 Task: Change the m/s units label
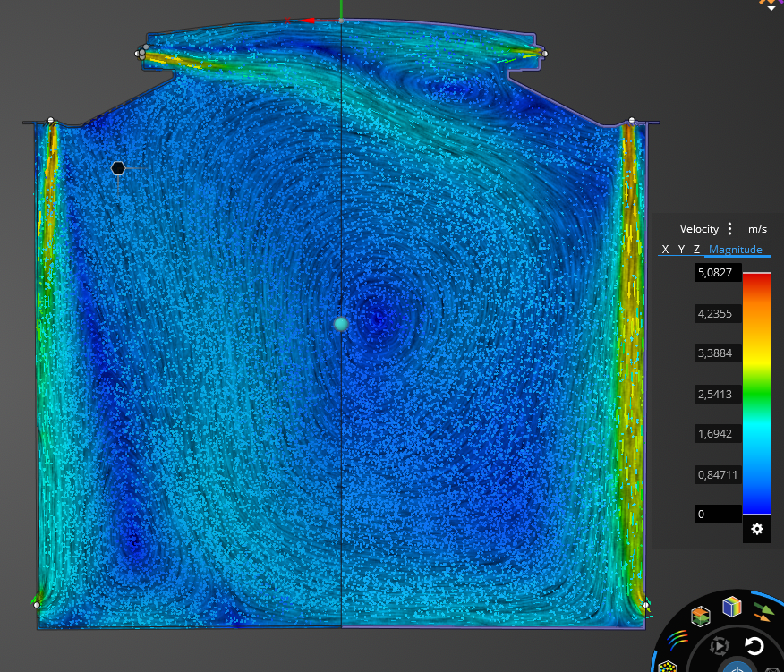pos(757,229)
